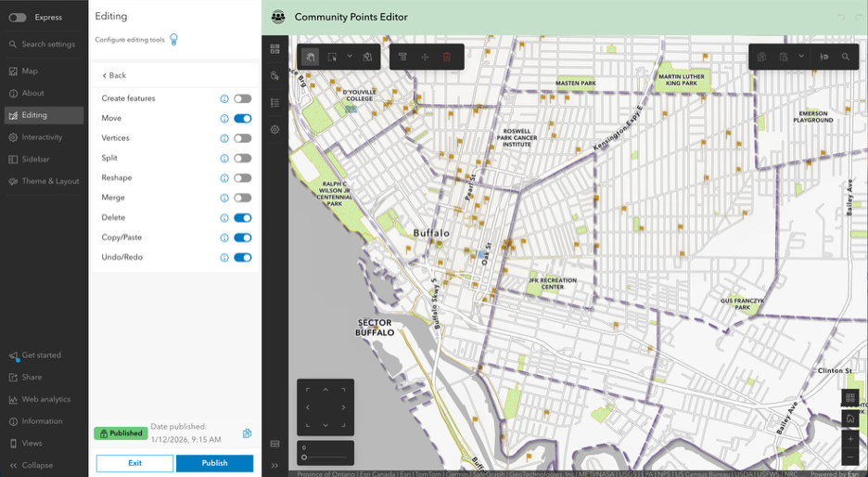Expand map sidebar with double chevron
The width and height of the screenshot is (868, 477).
pyautogui.click(x=274, y=465)
